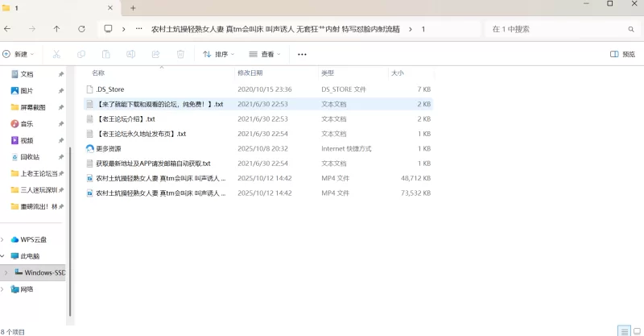The width and height of the screenshot is (644, 336).
Task: Select the .DS_Store file
Action: pos(109,89)
